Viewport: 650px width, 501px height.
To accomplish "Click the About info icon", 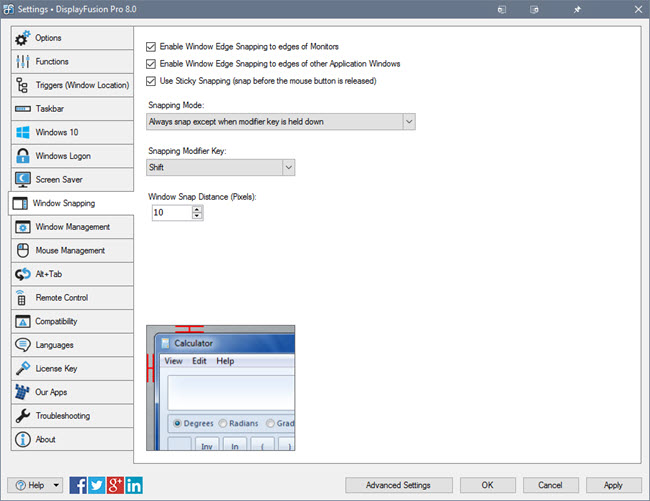I will (x=22, y=439).
